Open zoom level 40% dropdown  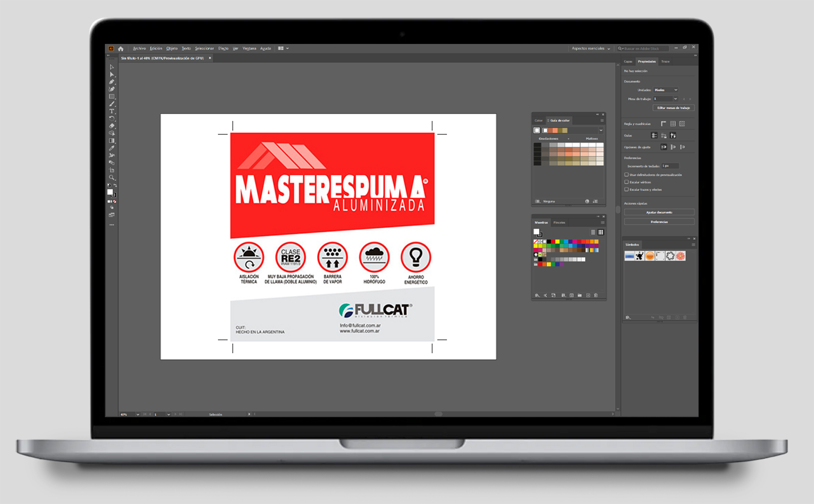click(138, 415)
